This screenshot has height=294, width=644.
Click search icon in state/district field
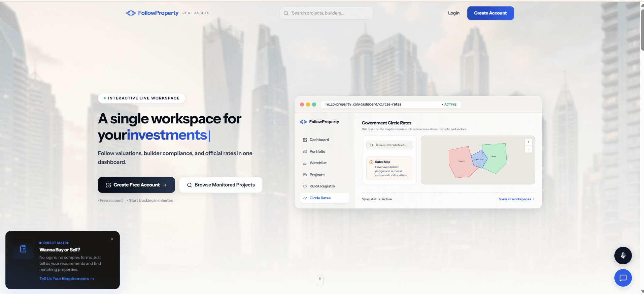[x=371, y=145]
